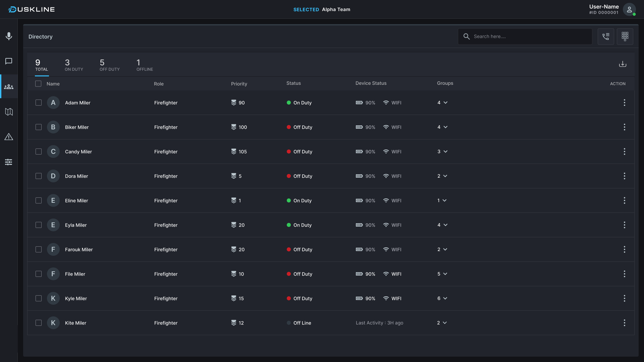Click Farouk Miler's Off Duty status
This screenshot has height=362, width=644.
pyautogui.click(x=300, y=249)
